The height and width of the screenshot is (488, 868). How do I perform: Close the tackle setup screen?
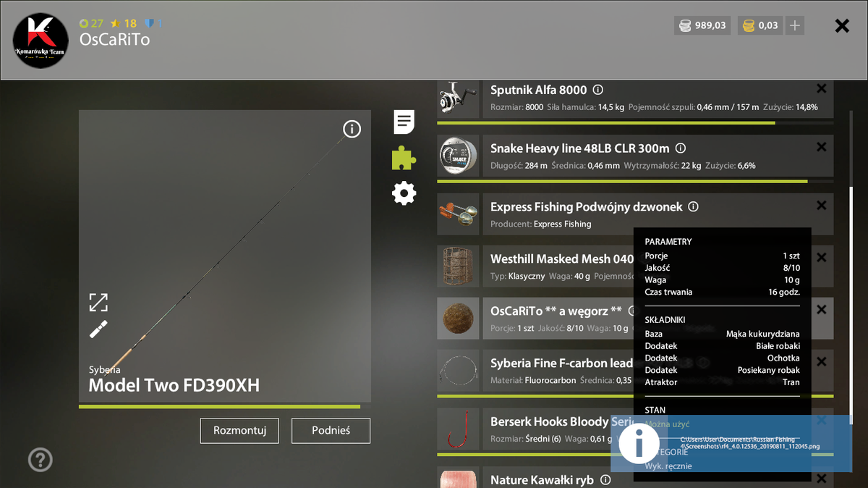tap(842, 26)
